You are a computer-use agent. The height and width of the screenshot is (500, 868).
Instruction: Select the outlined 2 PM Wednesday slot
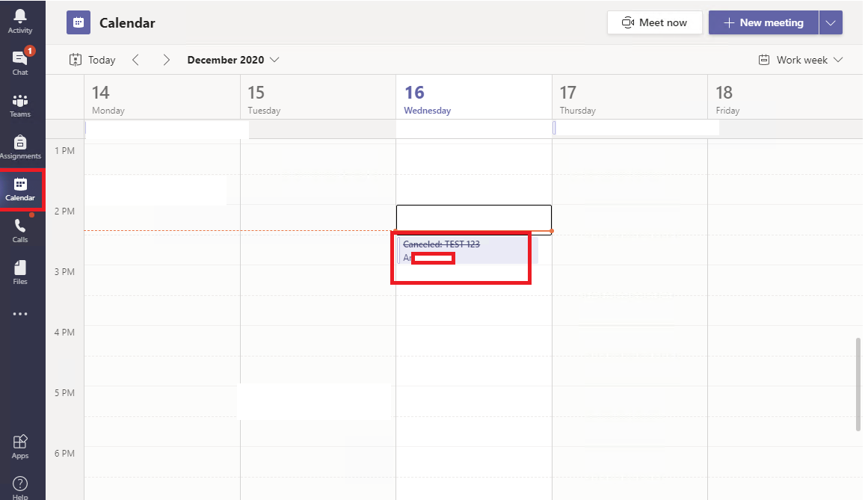pyautogui.click(x=474, y=218)
